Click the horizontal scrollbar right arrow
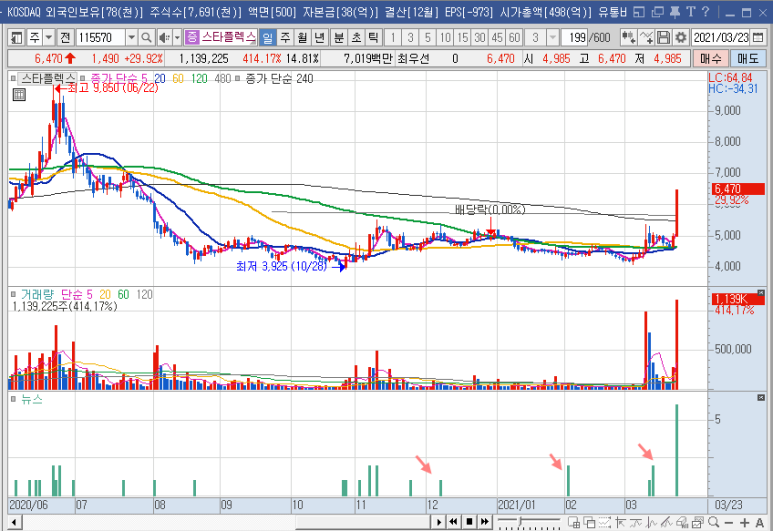The width and height of the screenshot is (773, 531). [x=439, y=522]
